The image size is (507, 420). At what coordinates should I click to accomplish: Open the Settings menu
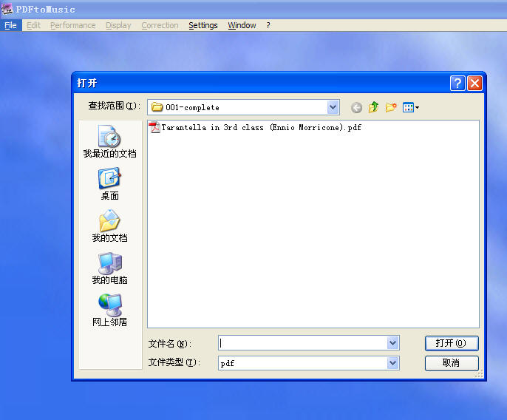coord(203,25)
